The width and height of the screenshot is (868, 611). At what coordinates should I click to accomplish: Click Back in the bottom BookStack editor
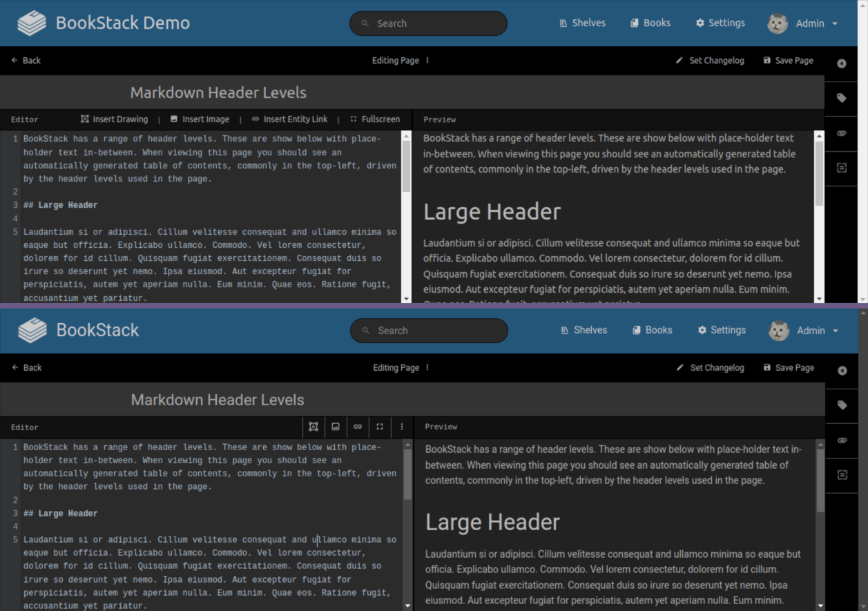(26, 367)
